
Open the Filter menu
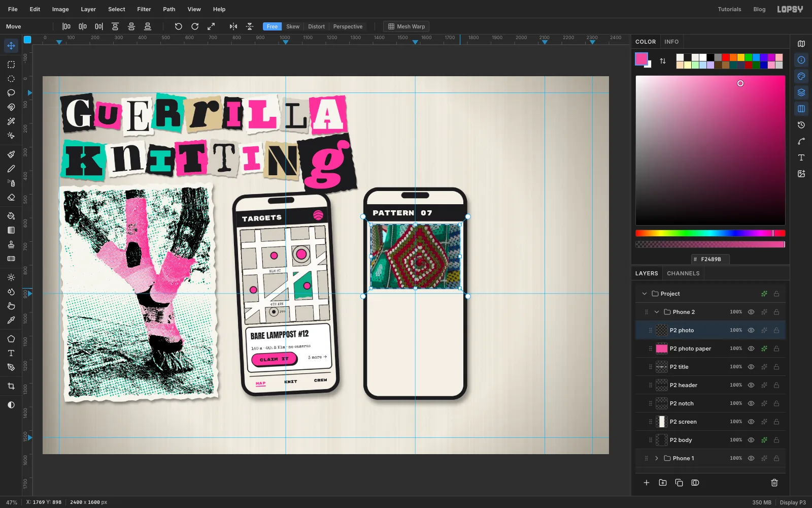[144, 9]
